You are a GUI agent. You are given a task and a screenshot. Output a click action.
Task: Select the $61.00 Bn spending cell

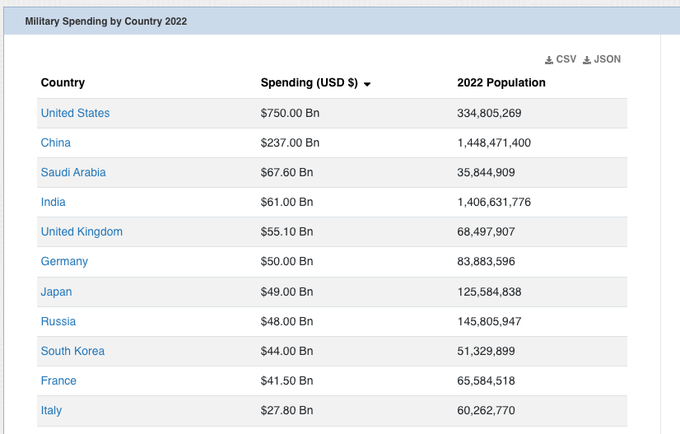[287, 202]
